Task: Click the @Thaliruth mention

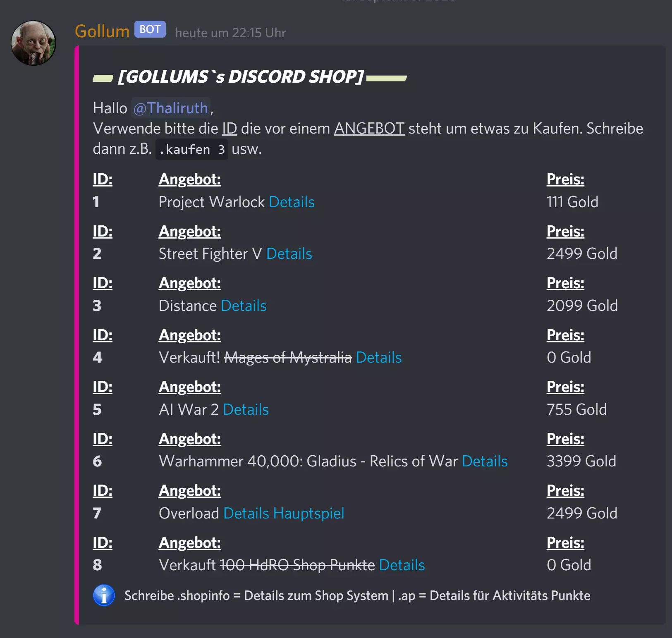Action: [171, 108]
